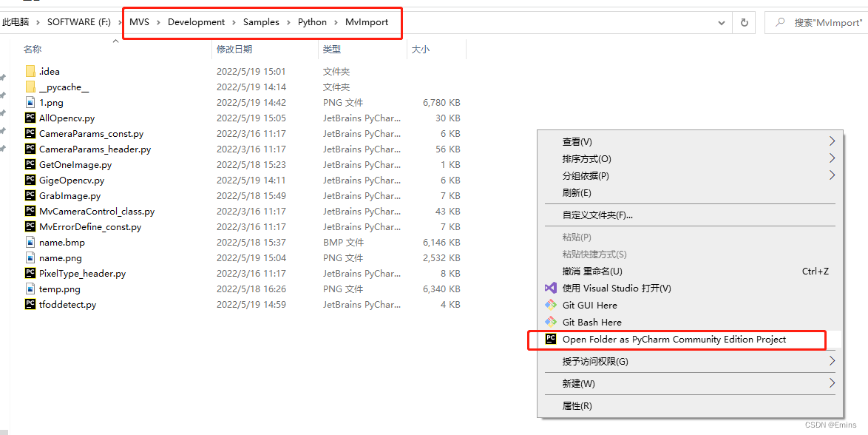Screen dimensions: 868x435
Task: Click the PyCharm icon of MvErrorDefine_const.py
Action: click(x=30, y=226)
